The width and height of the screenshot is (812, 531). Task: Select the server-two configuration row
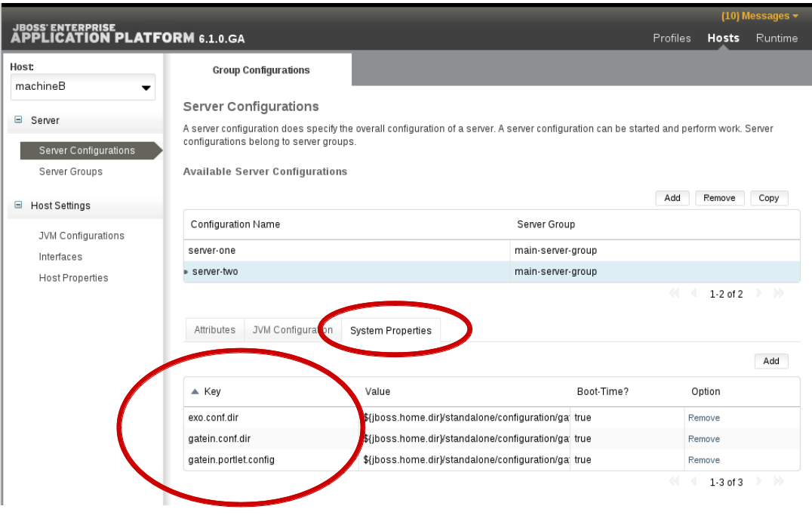(491, 272)
